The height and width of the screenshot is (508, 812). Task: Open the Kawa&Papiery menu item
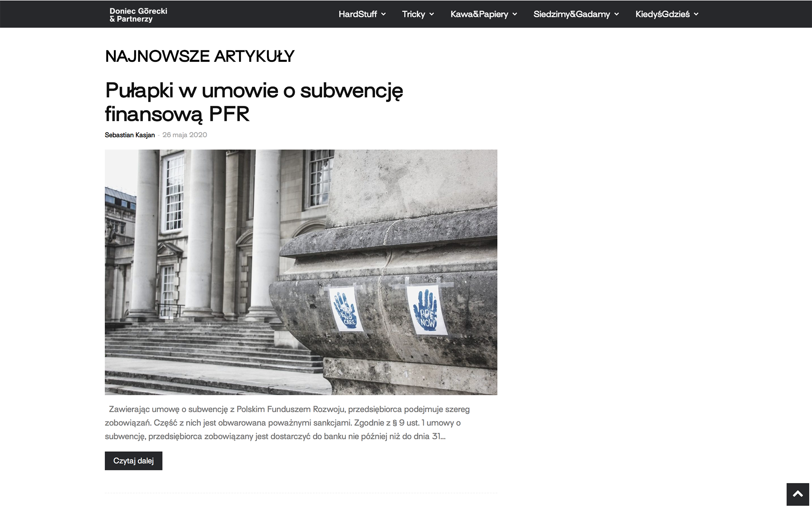(479, 14)
